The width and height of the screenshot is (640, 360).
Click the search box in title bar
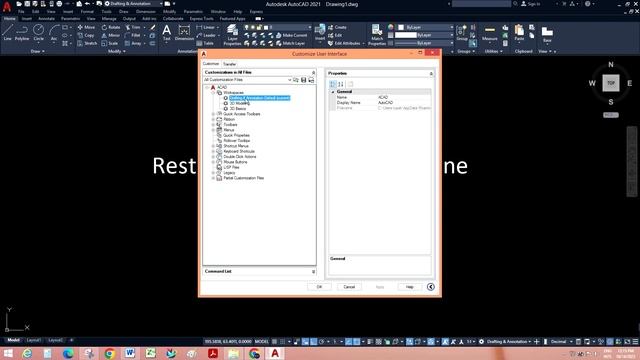pos(481,4)
